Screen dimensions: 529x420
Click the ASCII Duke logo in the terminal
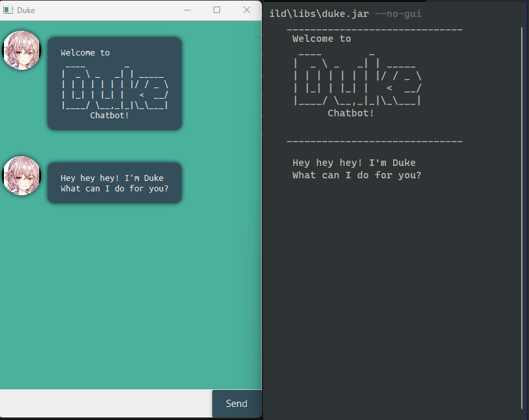(x=357, y=80)
